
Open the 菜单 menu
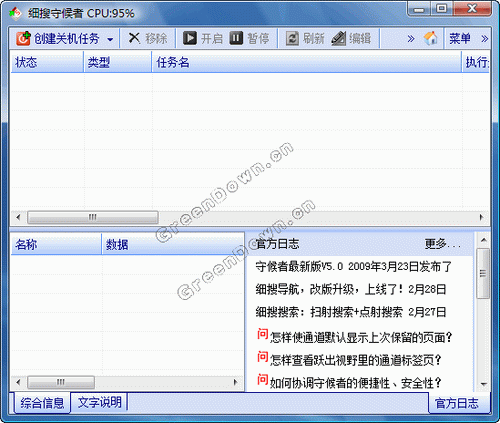pos(460,38)
